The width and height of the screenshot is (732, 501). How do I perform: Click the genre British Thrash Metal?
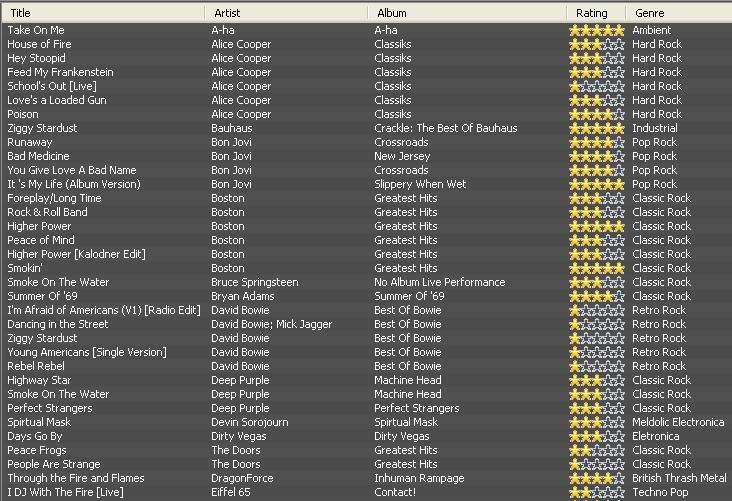point(679,479)
